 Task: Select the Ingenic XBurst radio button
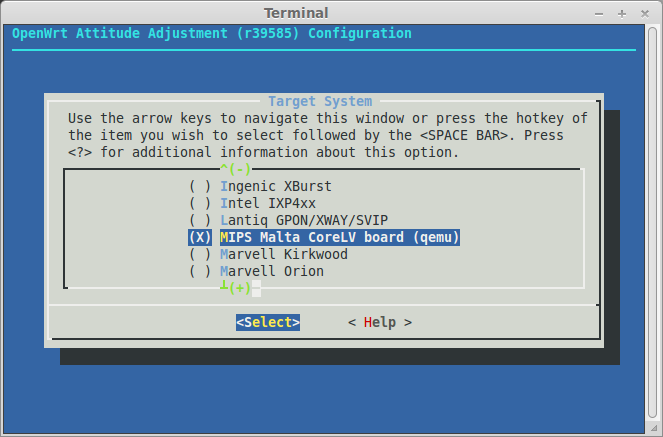pos(200,186)
